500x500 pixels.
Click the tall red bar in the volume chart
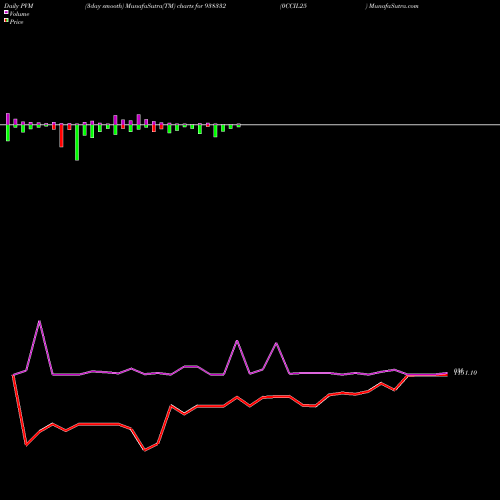[x=61, y=135]
